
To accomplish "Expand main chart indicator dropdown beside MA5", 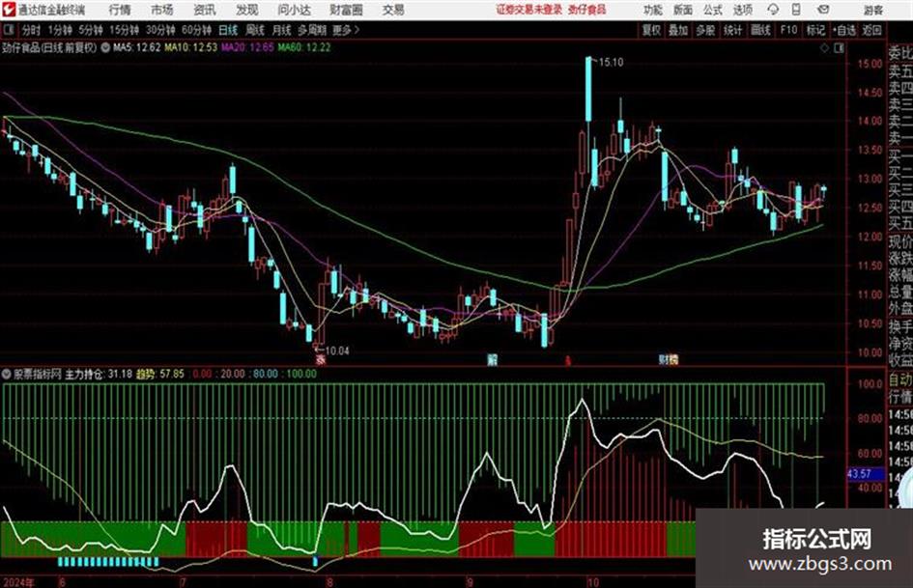I will (105, 47).
